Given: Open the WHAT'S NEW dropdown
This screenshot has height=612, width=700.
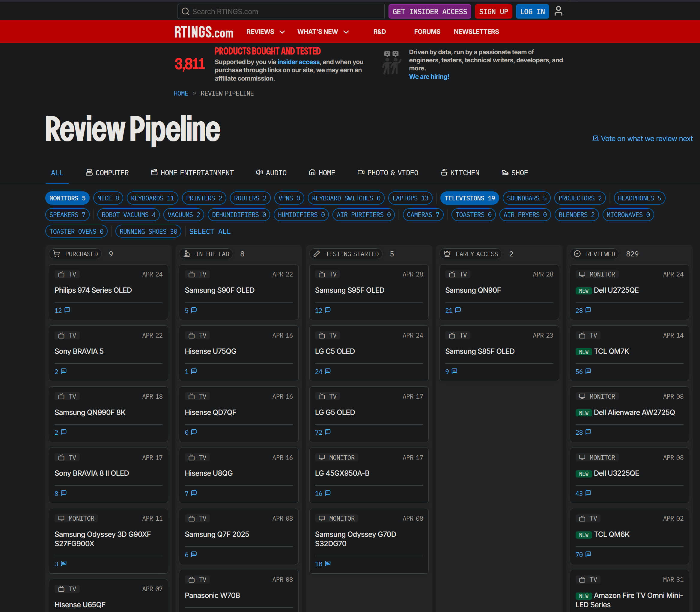Looking at the screenshot, I should [322, 31].
